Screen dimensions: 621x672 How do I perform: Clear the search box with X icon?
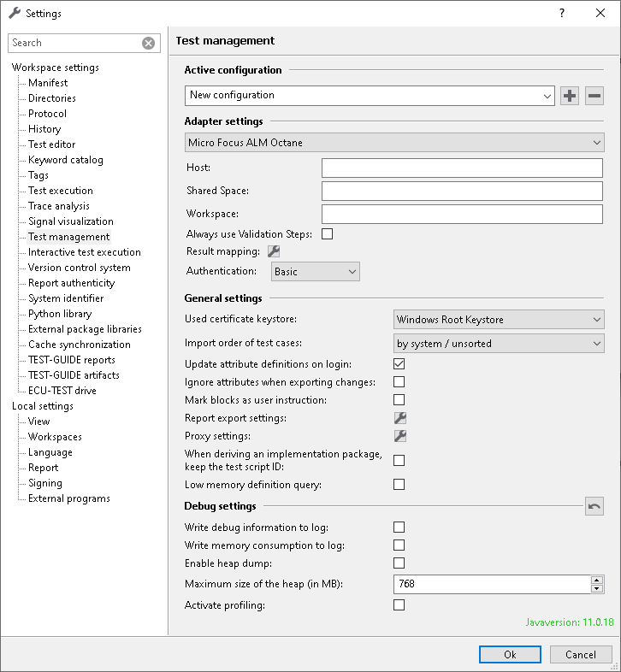pos(148,43)
